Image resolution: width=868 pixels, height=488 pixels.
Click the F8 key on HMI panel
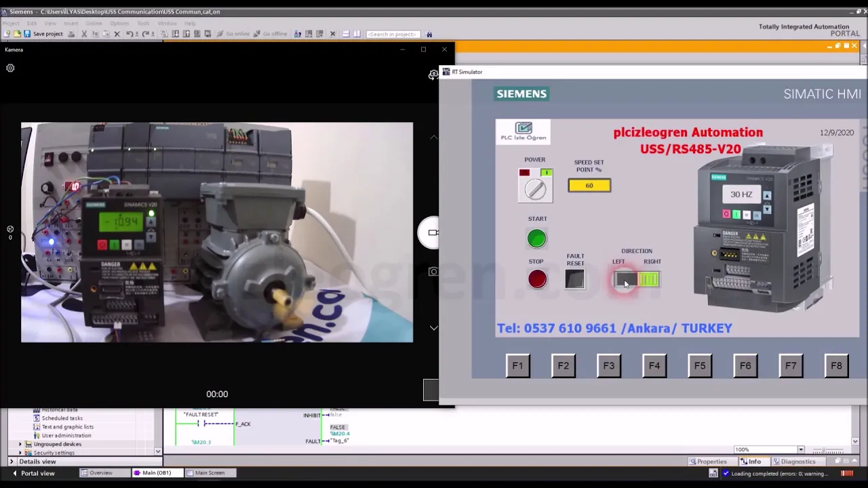835,366
